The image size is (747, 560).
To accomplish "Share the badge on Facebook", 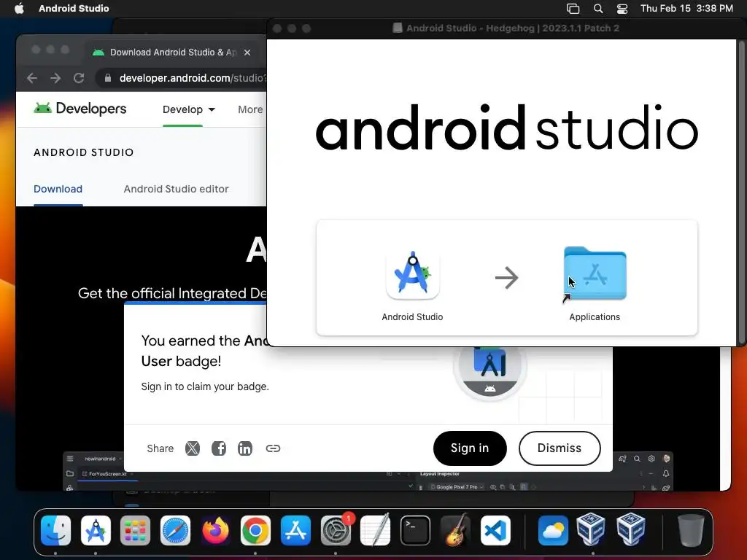I will [x=219, y=448].
